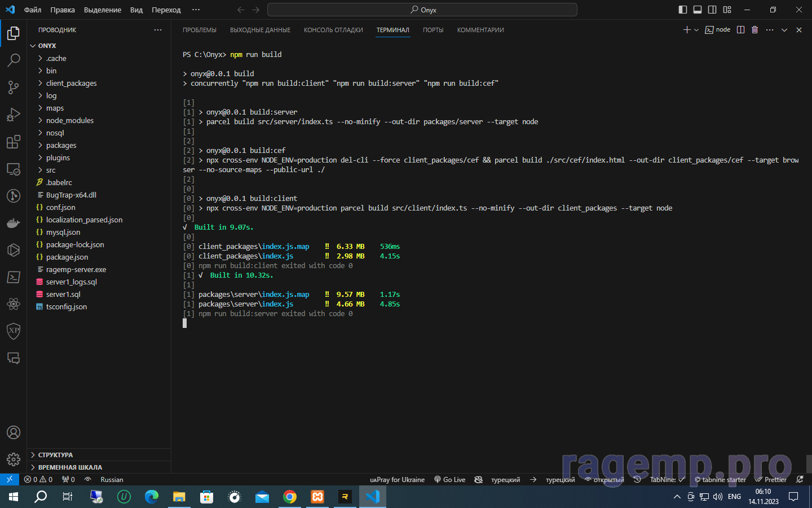Toggle primary side bar visibility

683,10
